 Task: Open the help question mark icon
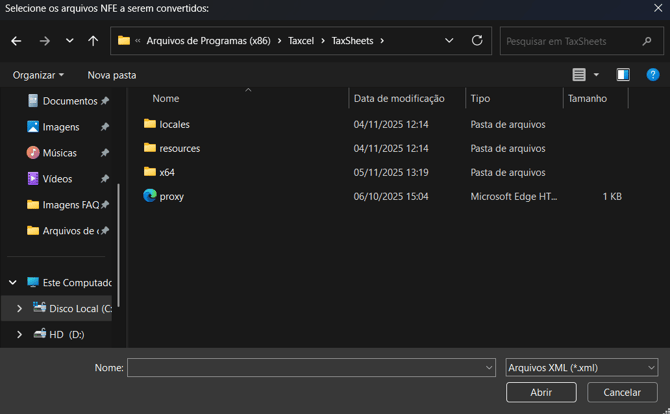(x=652, y=75)
